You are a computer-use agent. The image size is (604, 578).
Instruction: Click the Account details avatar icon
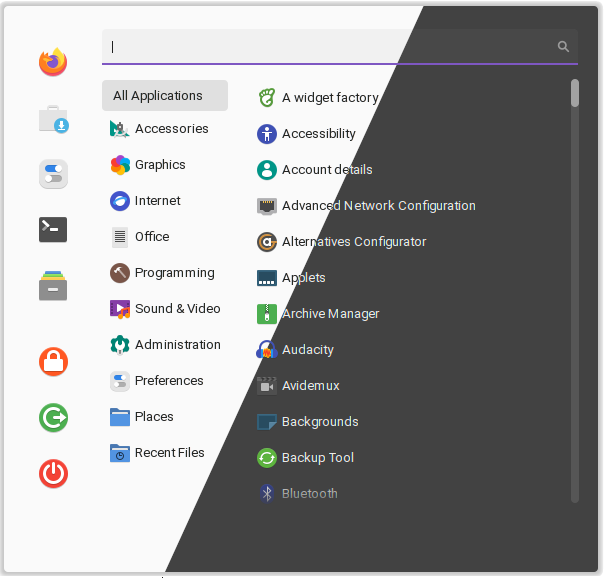[267, 170]
